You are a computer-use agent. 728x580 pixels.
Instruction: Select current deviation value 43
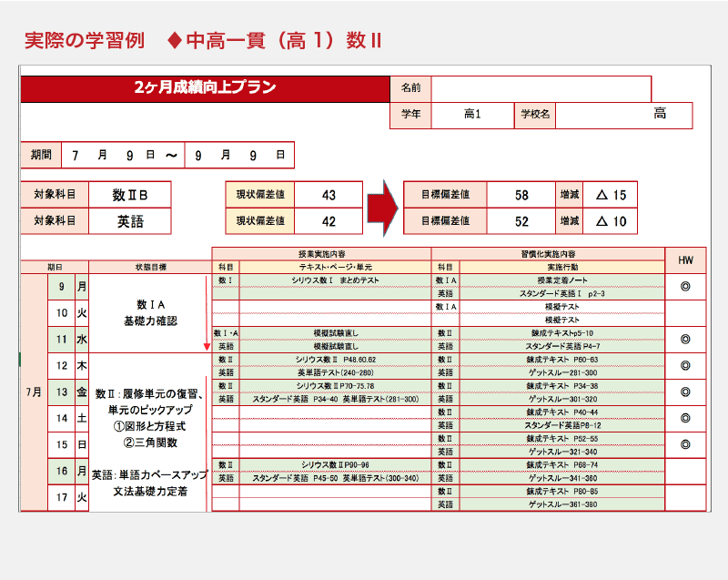click(329, 195)
